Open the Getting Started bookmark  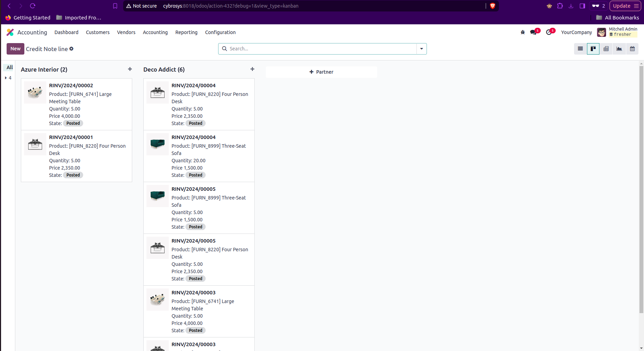click(x=28, y=18)
